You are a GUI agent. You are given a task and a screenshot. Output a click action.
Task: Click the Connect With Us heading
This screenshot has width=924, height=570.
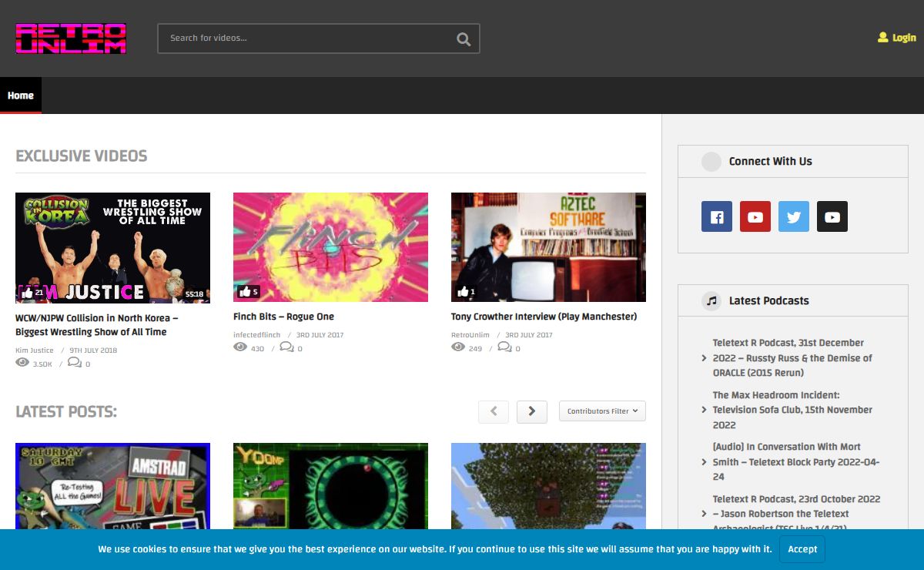[771, 161]
